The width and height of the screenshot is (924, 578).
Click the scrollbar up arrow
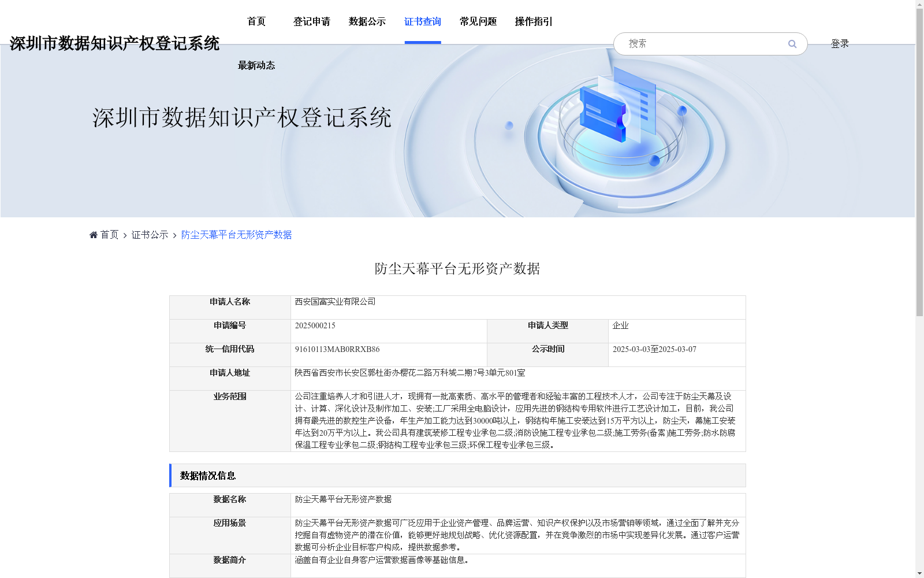point(919,4)
